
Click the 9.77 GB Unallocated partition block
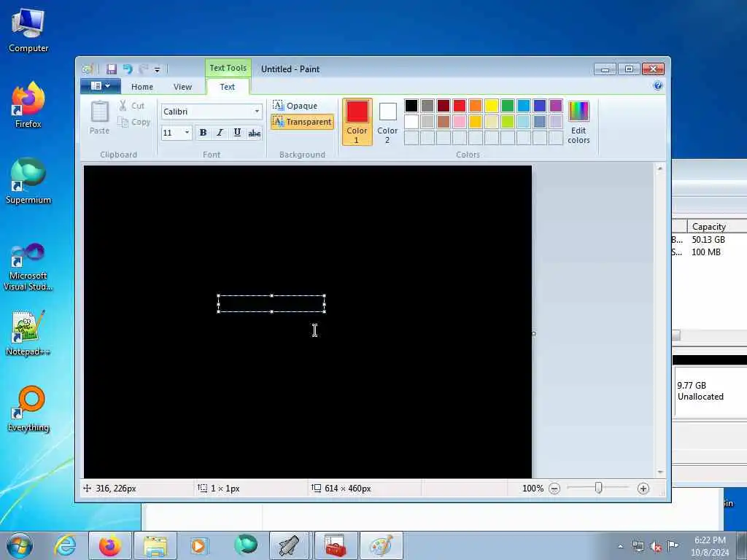coord(710,392)
